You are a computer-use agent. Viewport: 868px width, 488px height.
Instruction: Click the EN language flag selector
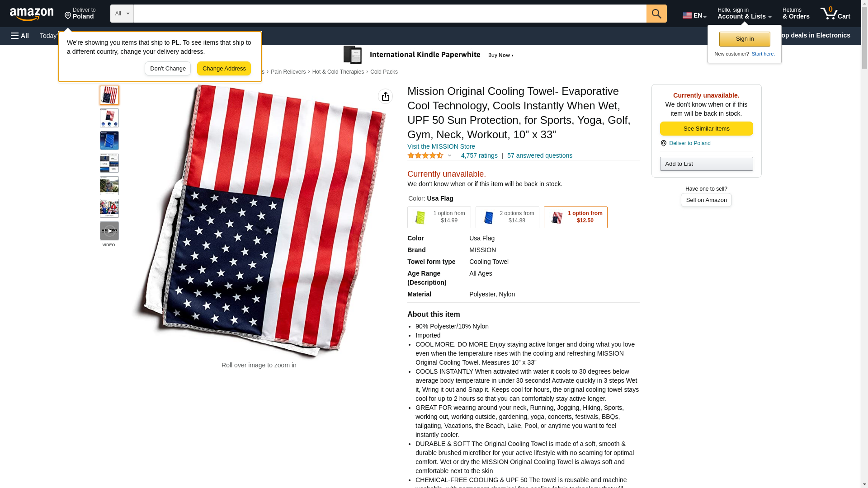point(694,15)
